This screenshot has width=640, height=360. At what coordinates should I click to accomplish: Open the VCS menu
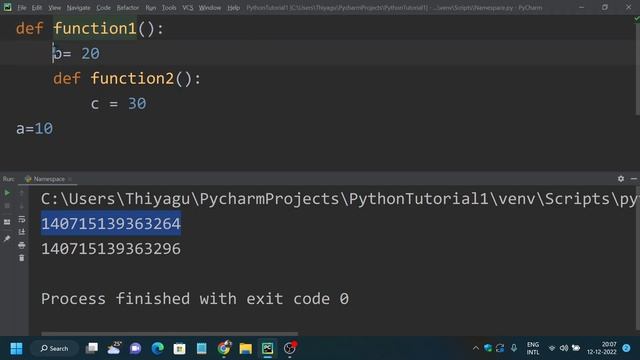[x=188, y=8]
